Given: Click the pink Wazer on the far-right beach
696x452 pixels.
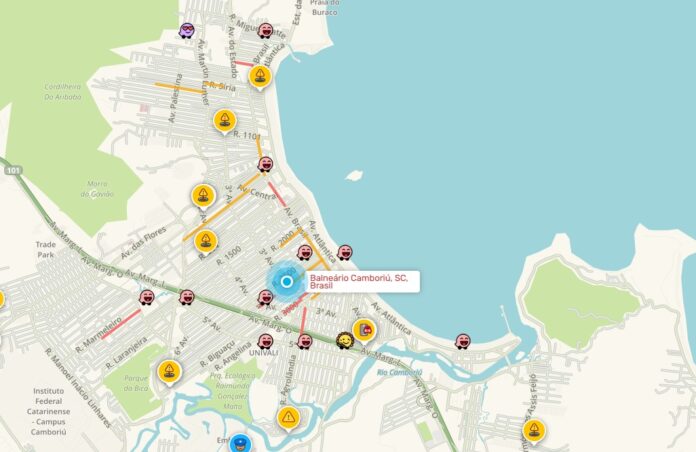Looking at the screenshot, I should click(x=463, y=341).
